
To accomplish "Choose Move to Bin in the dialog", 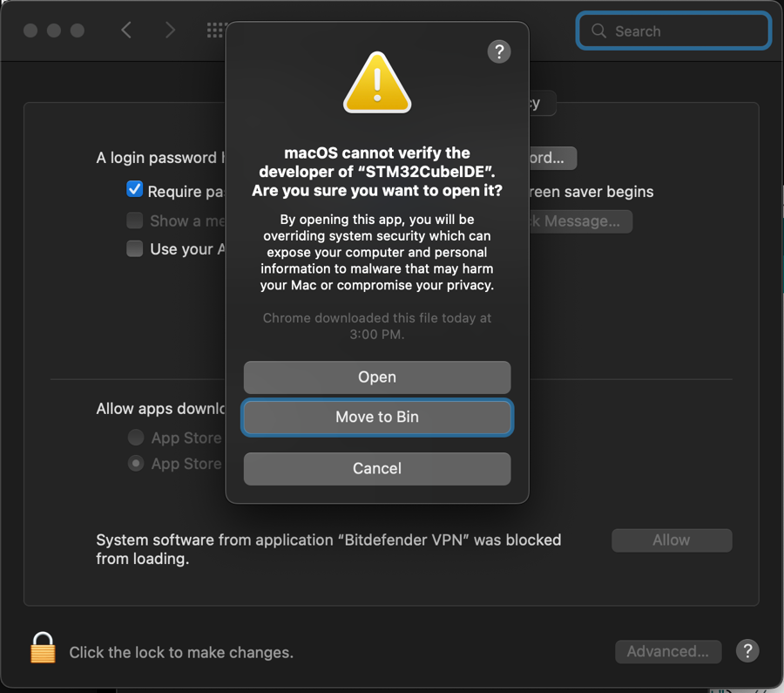I will point(377,418).
